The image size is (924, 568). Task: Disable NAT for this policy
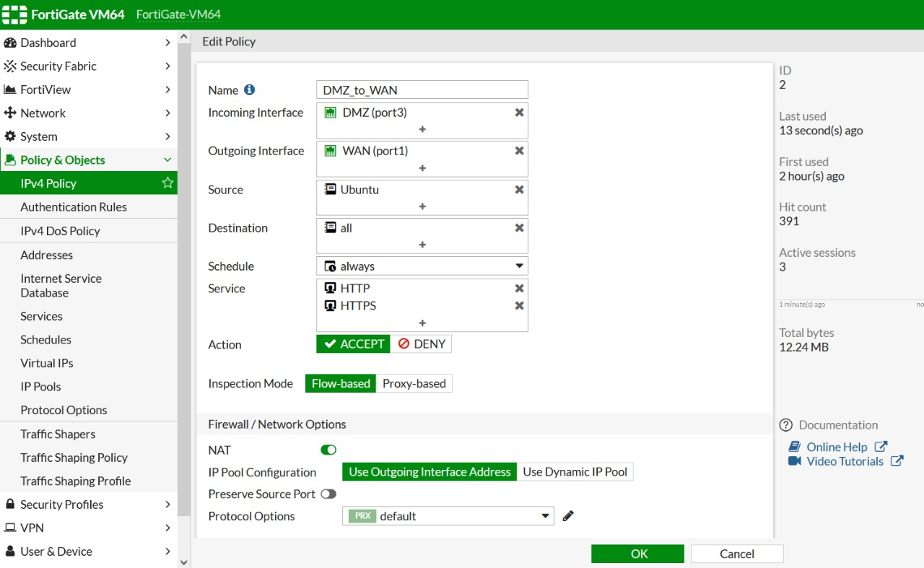click(x=328, y=450)
